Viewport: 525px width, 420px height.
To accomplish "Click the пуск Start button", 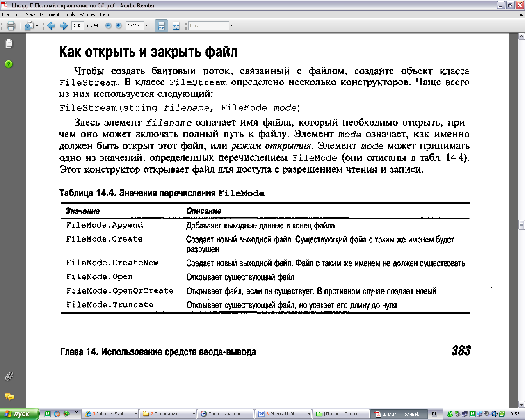I will click(19, 414).
